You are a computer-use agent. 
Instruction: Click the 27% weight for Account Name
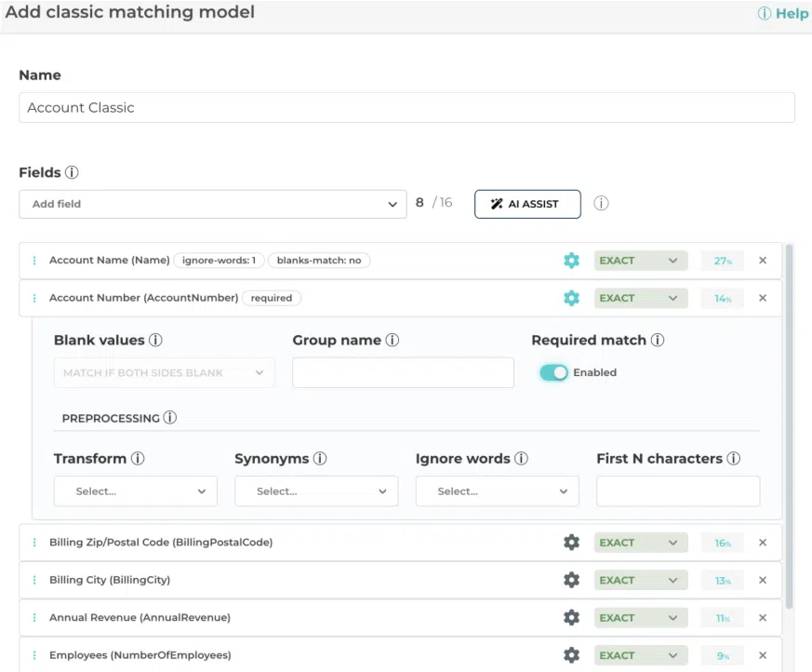pyautogui.click(x=723, y=261)
